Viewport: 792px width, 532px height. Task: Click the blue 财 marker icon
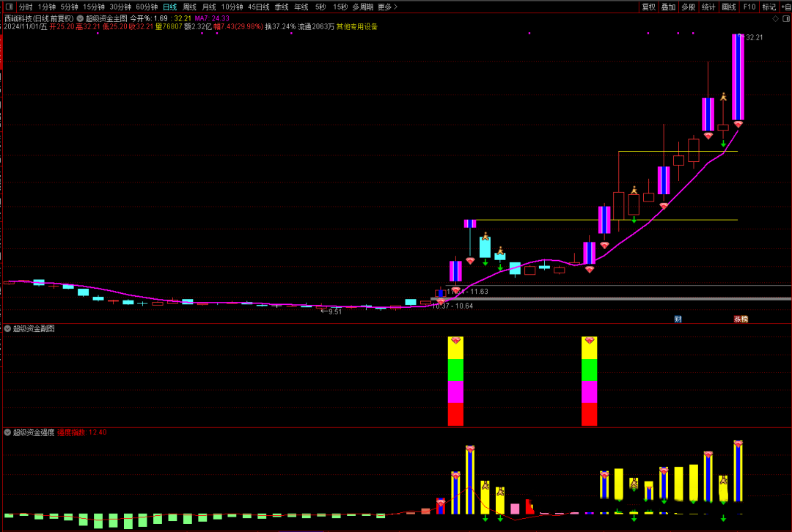pos(678,319)
